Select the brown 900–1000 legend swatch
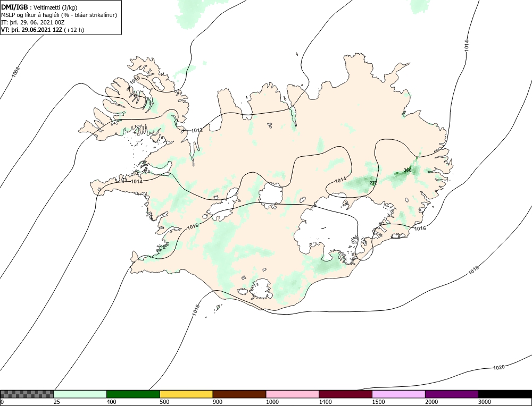 tap(239, 394)
